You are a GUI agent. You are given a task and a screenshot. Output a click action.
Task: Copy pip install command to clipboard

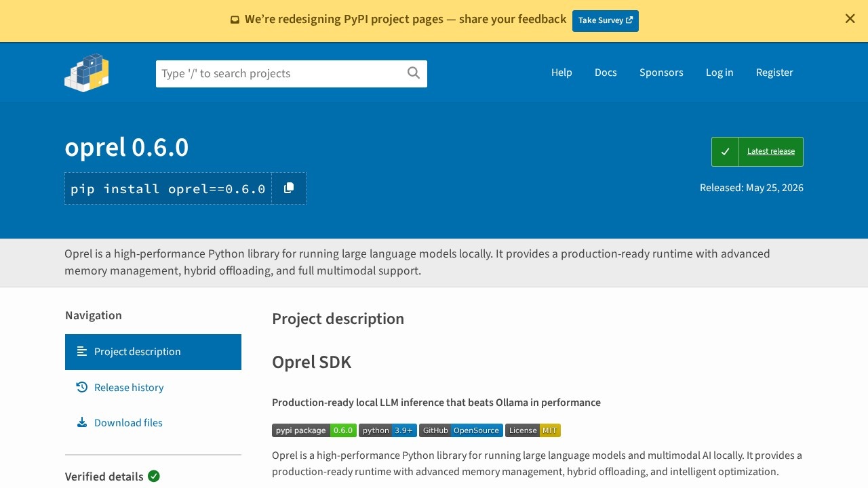pos(289,188)
